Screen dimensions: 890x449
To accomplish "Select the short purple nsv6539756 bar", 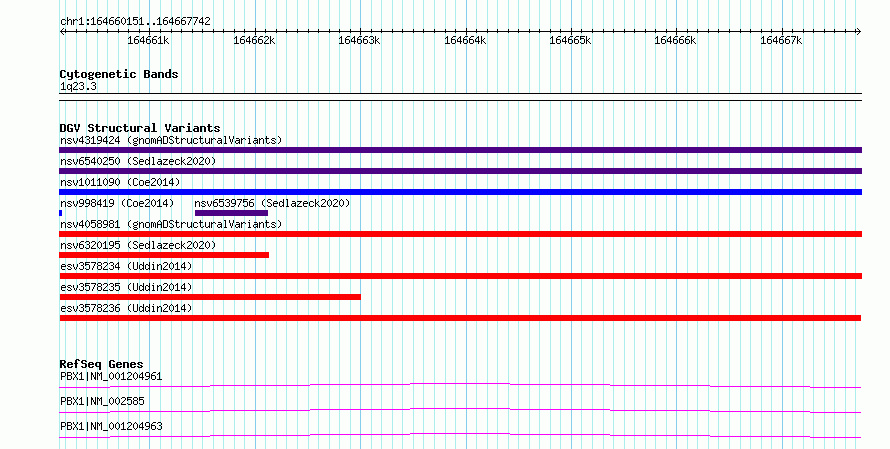I will pyautogui.click(x=231, y=213).
